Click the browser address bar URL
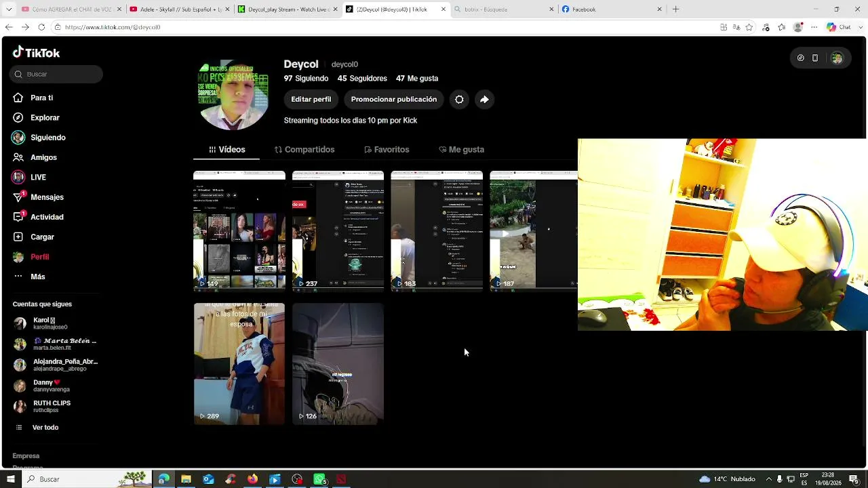Image resolution: width=868 pixels, height=488 pixels. 113,27
